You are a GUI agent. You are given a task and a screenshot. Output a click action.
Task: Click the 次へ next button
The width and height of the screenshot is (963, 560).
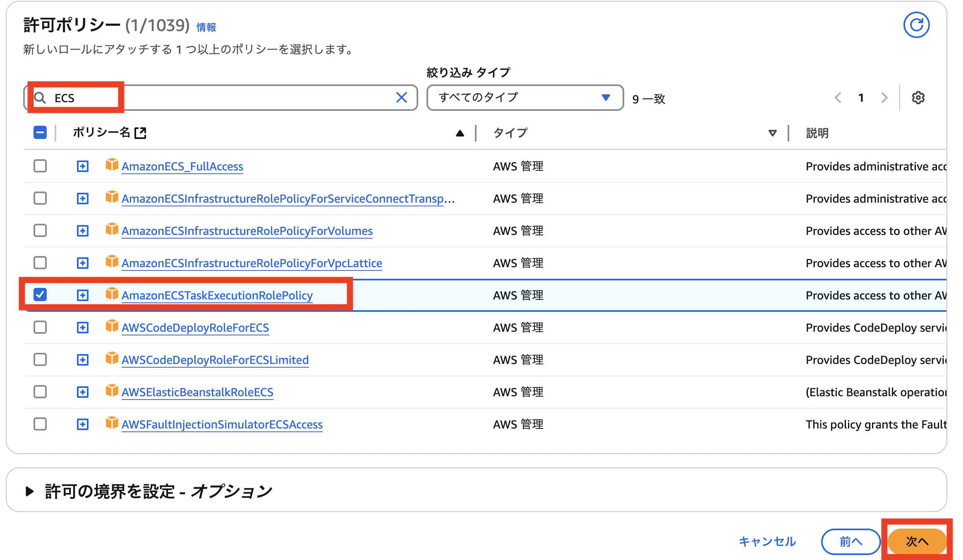coord(917,541)
